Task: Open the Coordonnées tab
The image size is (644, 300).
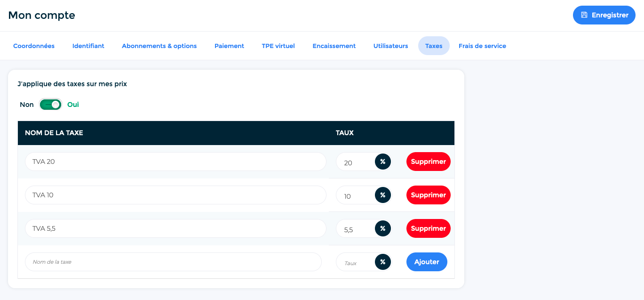Action: [34, 46]
